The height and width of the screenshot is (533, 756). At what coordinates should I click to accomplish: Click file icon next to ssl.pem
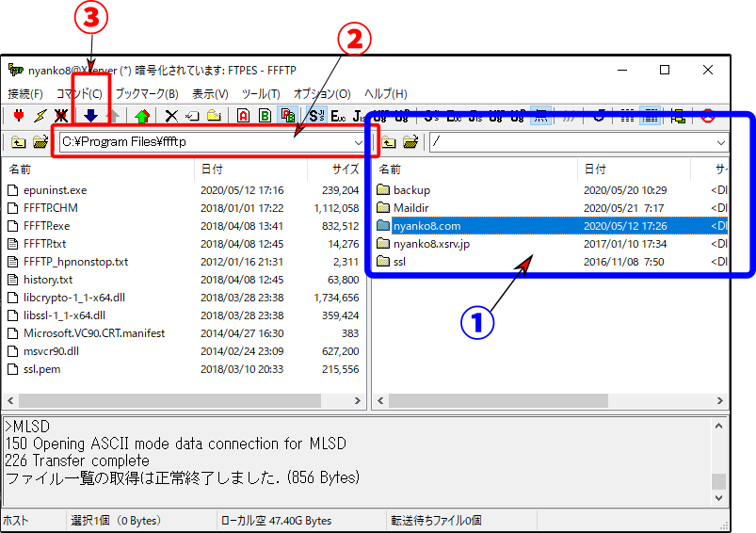tap(13, 369)
